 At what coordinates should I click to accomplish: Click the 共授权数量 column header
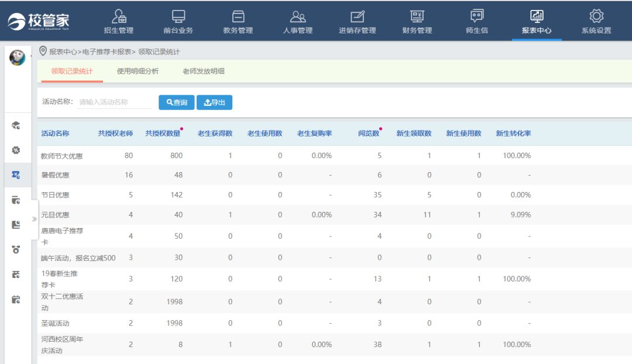coord(163,133)
